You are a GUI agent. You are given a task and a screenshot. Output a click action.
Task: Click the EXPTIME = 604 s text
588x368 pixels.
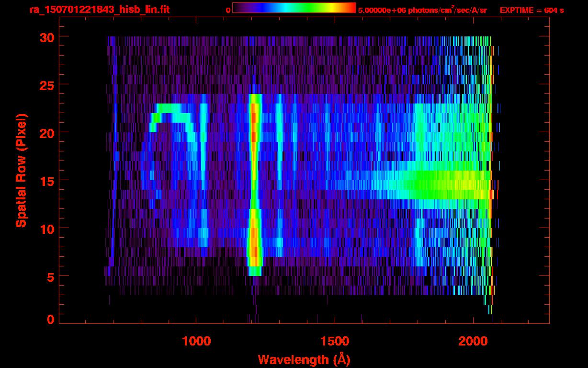[531, 10]
